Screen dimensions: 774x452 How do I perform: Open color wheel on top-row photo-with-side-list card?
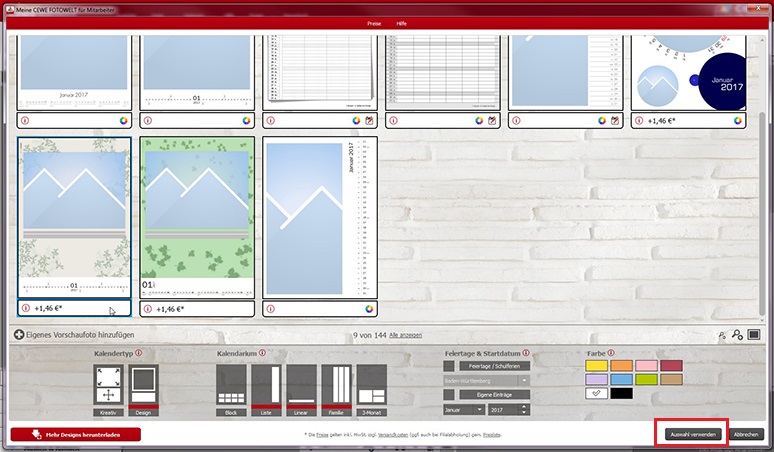point(602,120)
